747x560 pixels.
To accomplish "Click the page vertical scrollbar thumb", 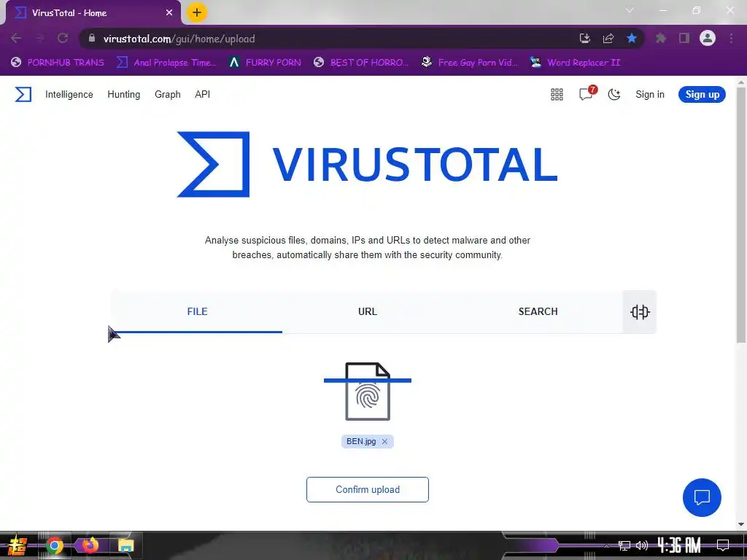I will tap(741, 214).
